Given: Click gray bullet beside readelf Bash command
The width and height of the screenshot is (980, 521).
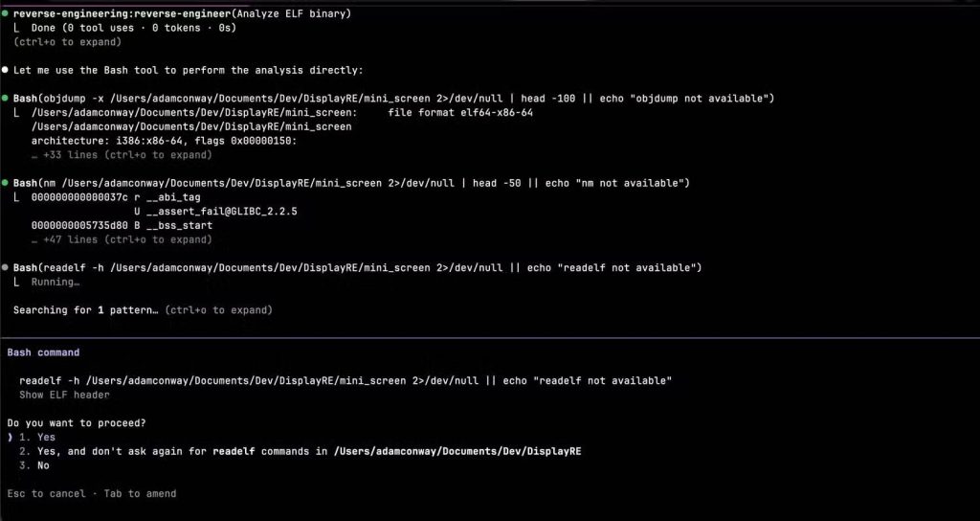Looking at the screenshot, I should [x=5, y=268].
